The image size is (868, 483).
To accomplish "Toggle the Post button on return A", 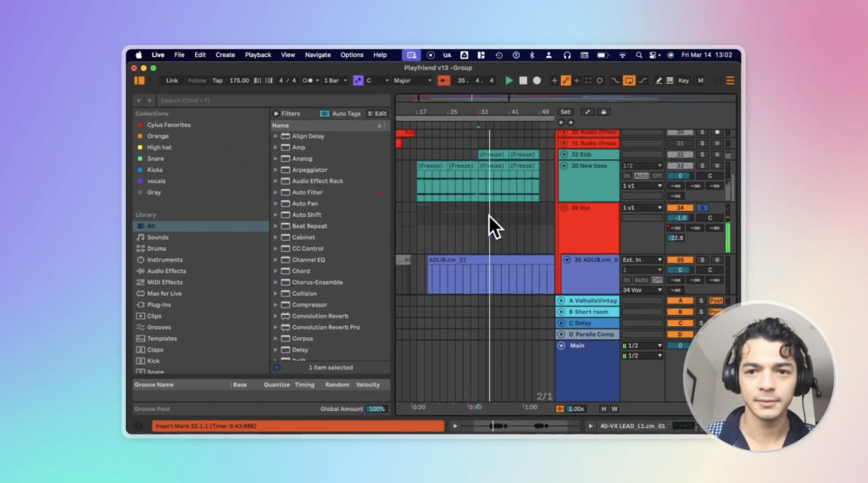I will click(715, 301).
